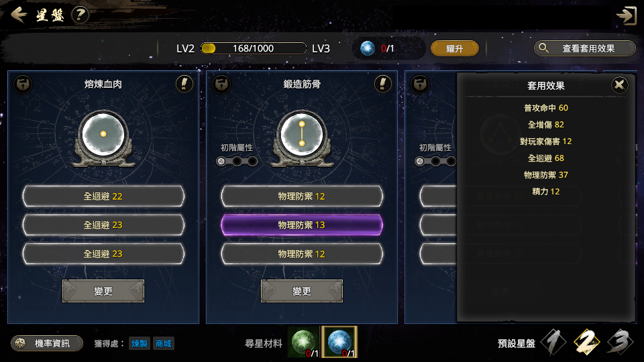Click the mask icon on the 熔煉血肉 panel

click(23, 84)
